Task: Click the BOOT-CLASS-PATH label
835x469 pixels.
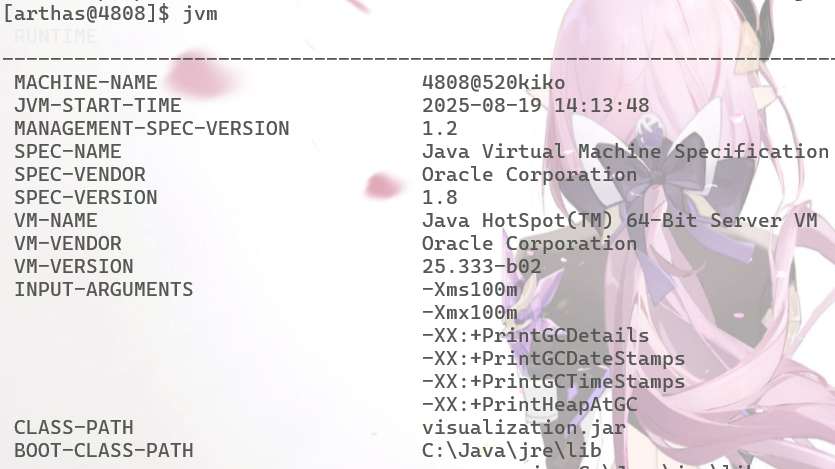Action: (104, 450)
